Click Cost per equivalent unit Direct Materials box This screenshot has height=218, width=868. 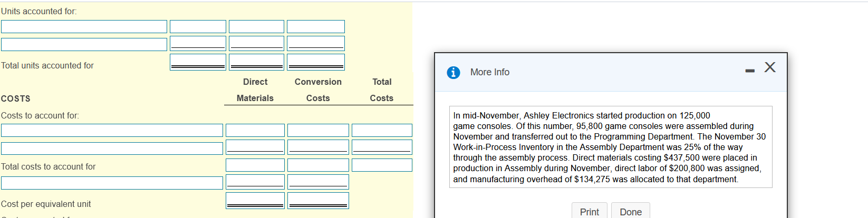coord(255,201)
